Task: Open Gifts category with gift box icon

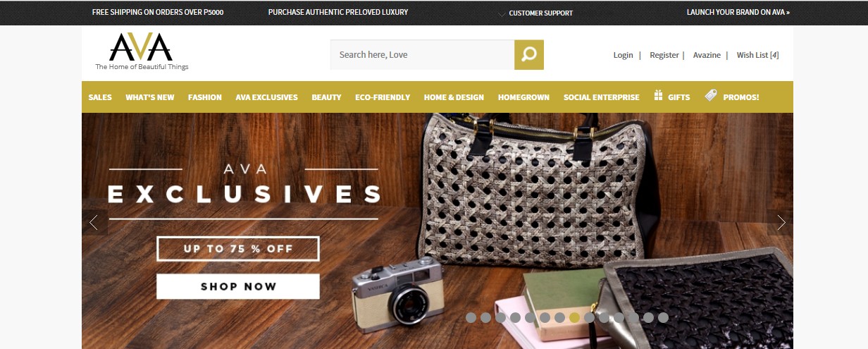Action: pyautogui.click(x=671, y=97)
